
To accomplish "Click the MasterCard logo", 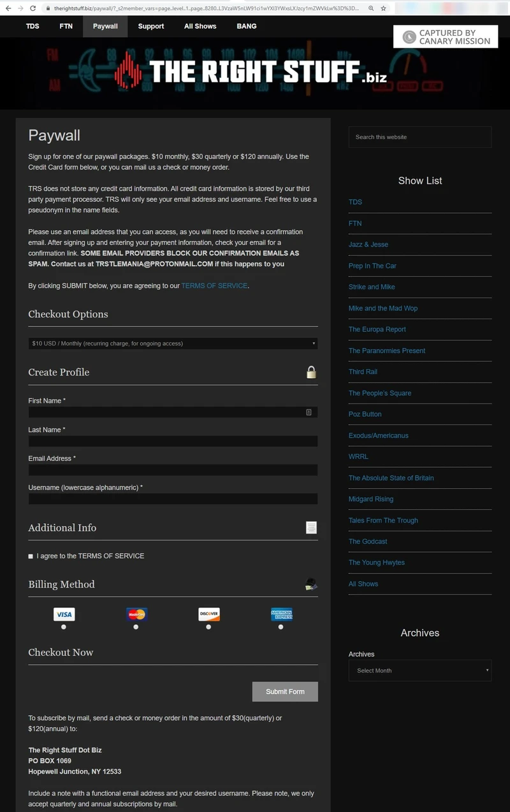I will tap(136, 614).
